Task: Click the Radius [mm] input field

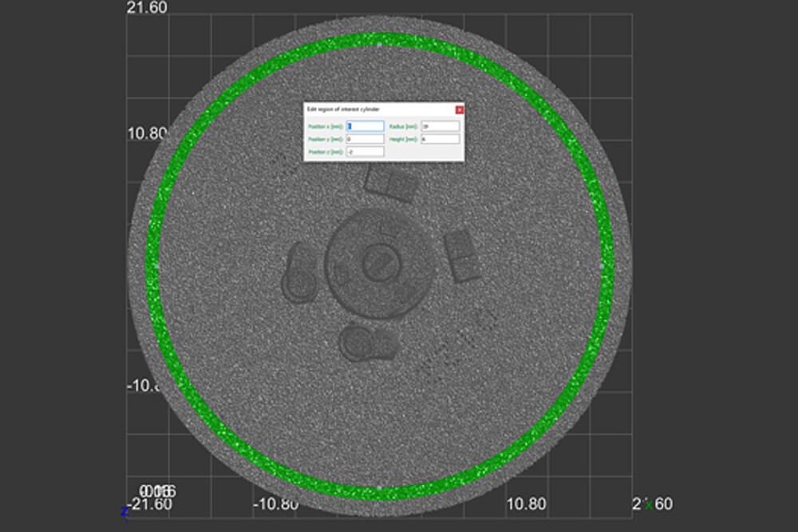Action: pyautogui.click(x=440, y=126)
